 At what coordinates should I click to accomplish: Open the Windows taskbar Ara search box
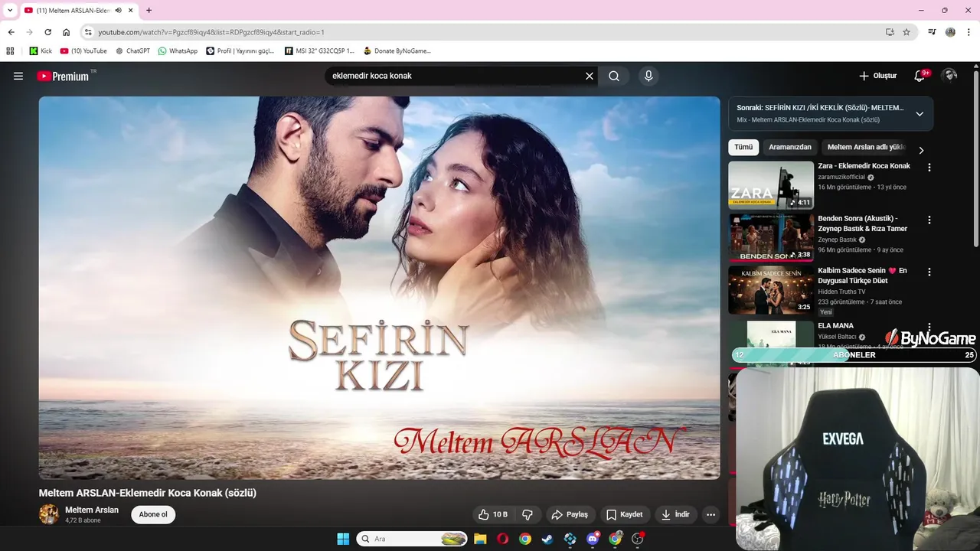pyautogui.click(x=413, y=539)
